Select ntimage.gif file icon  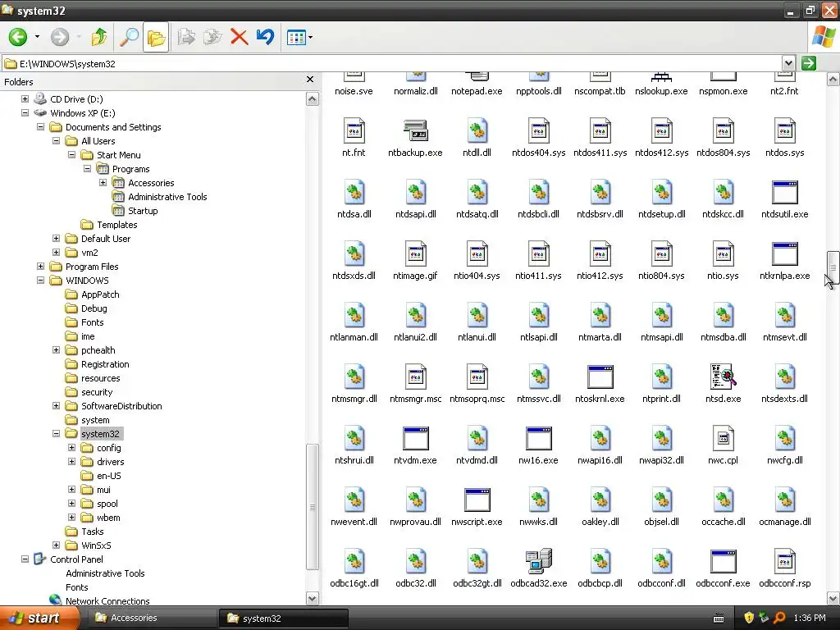pyautogui.click(x=415, y=254)
